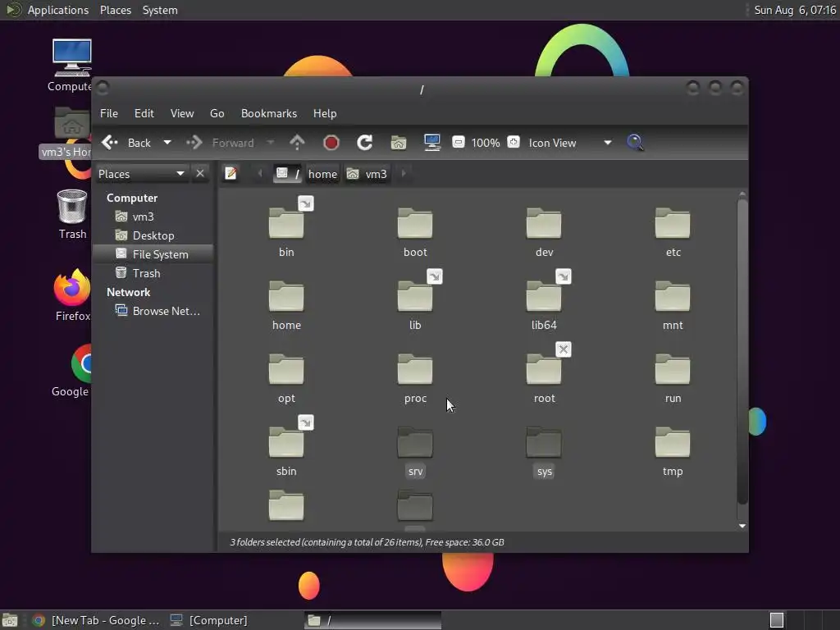Select the mnt folder

coord(673,295)
